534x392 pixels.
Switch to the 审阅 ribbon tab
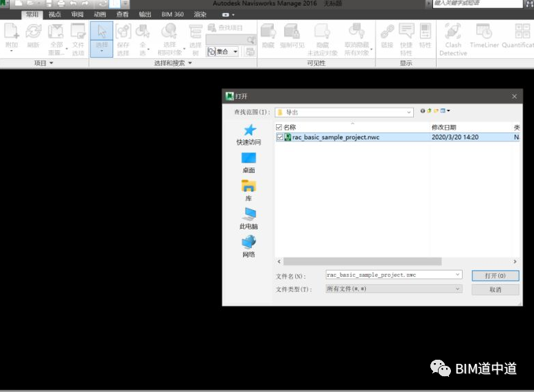click(x=78, y=14)
